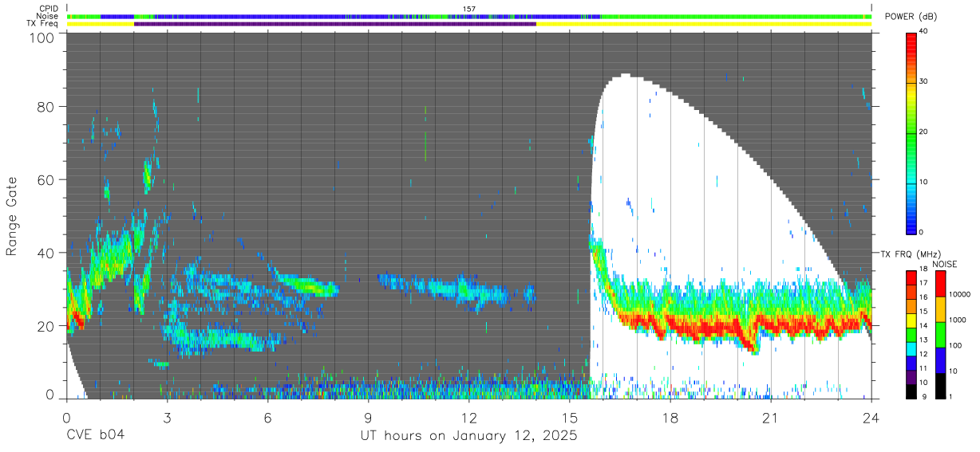Click the 15 hour tick label
The width and height of the screenshot is (980, 452).
click(x=570, y=418)
